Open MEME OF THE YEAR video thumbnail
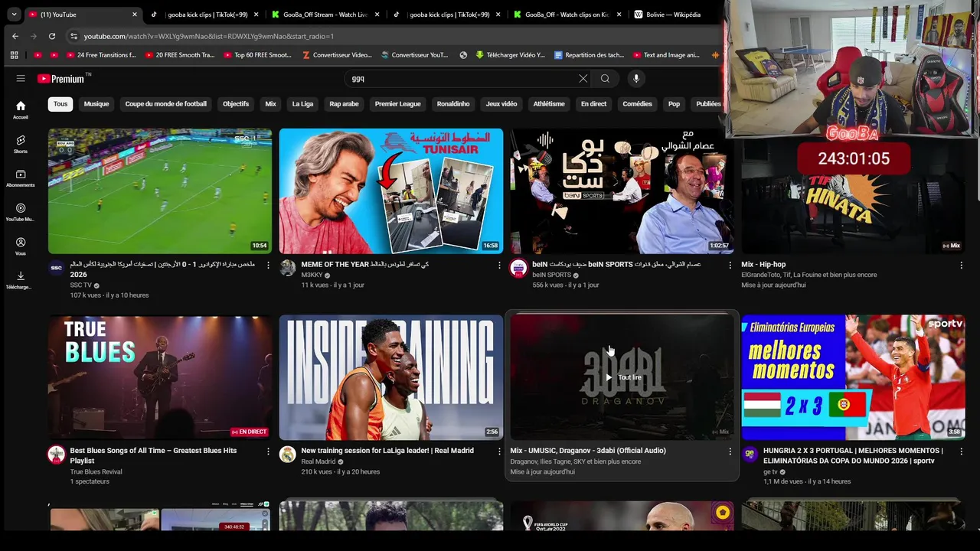Image resolution: width=980 pixels, height=551 pixels. click(x=391, y=191)
